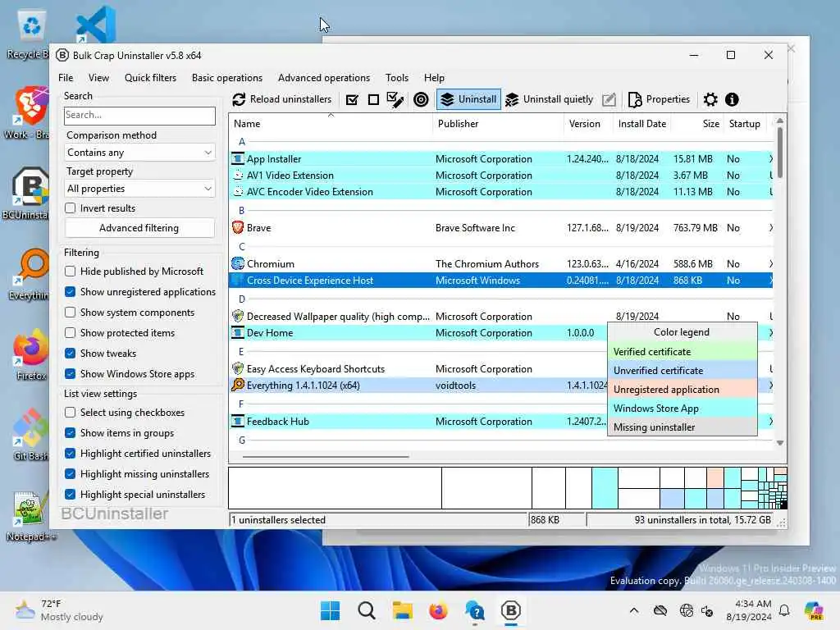
Task: Sort list by Name column header
Action: pyautogui.click(x=331, y=124)
